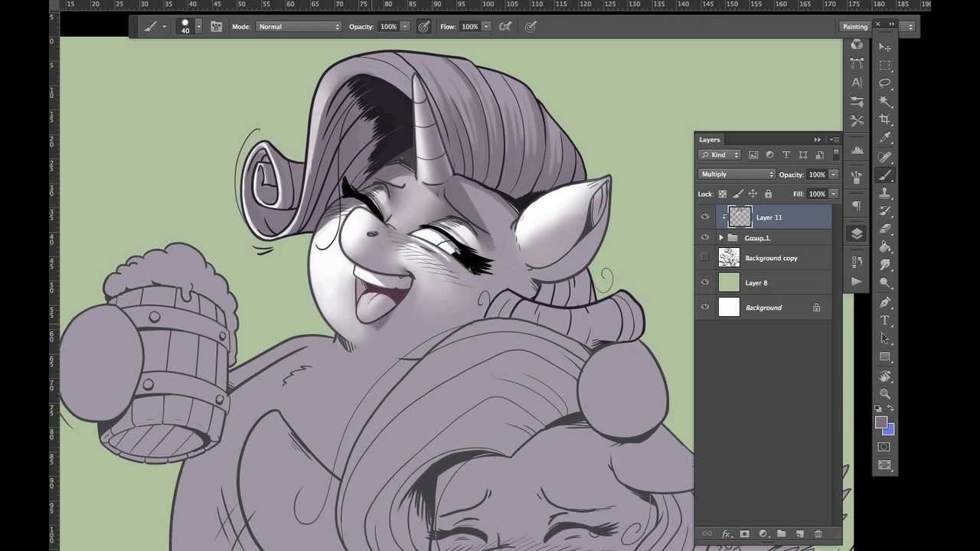Image resolution: width=980 pixels, height=551 pixels.
Task: Expand the Group 1 folder
Action: 720,238
